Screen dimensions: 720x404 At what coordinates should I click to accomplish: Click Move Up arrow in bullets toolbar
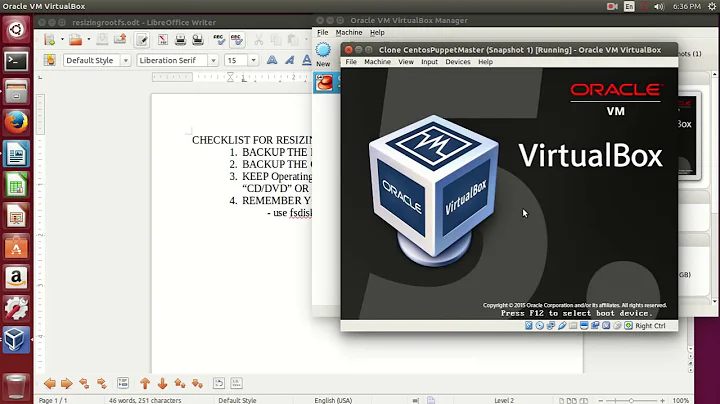point(145,383)
